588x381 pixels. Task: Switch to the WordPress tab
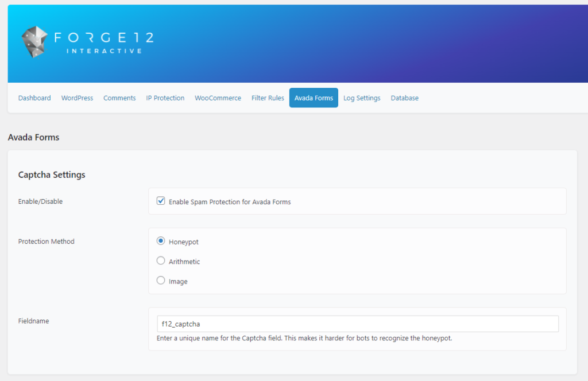coord(78,98)
